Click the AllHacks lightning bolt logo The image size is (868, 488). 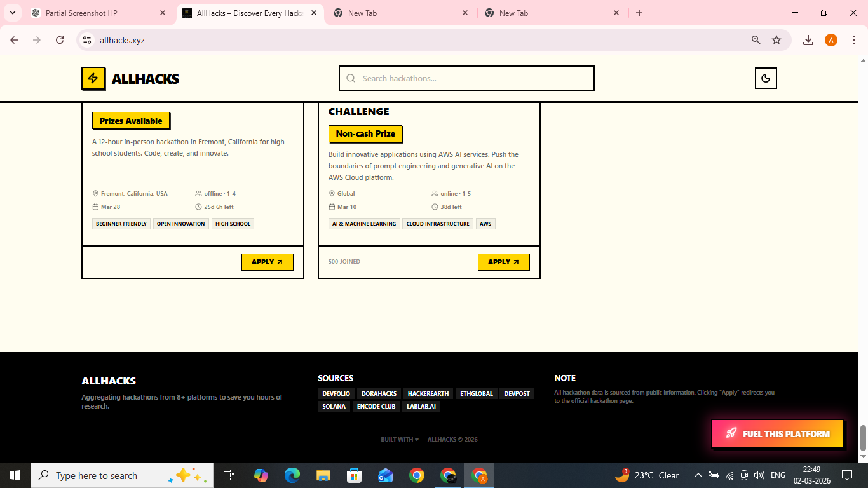[x=93, y=78]
